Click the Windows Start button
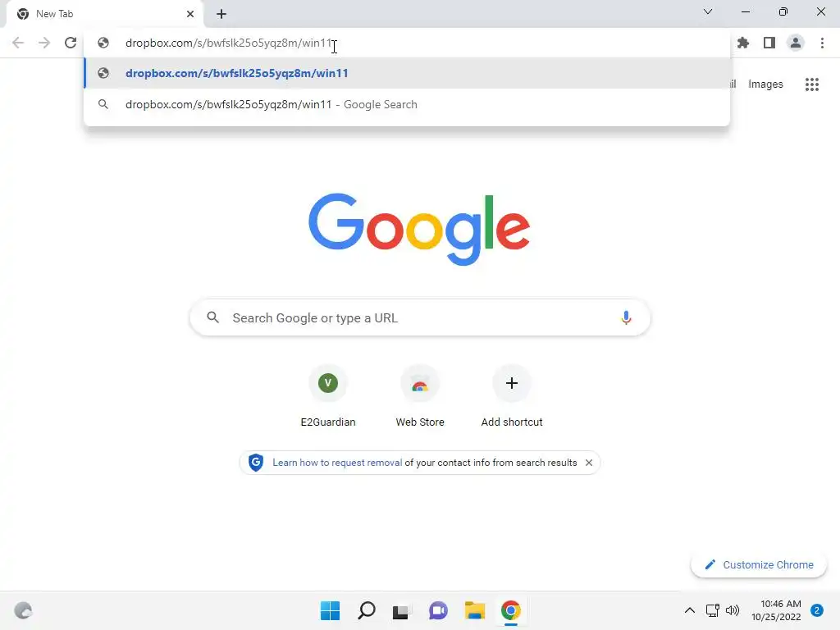 [x=330, y=610]
